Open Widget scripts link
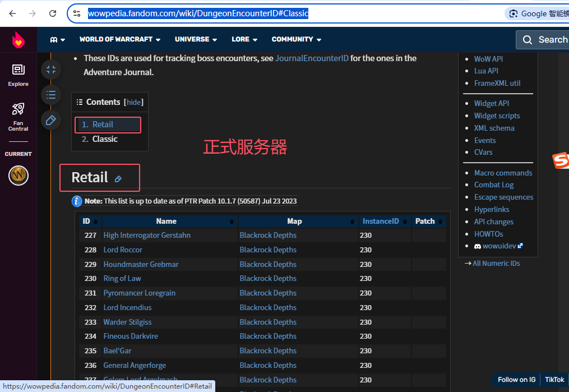569x392 pixels. pos(497,116)
